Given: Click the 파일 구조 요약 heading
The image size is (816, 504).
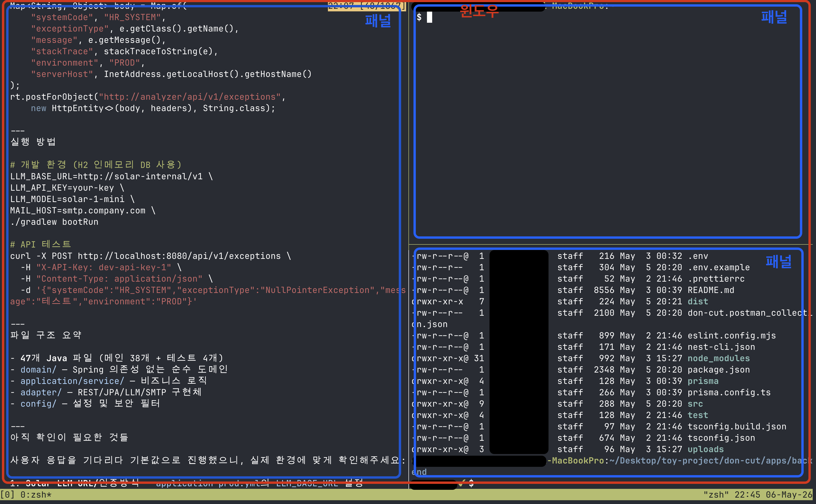Looking at the screenshot, I should tap(46, 335).
